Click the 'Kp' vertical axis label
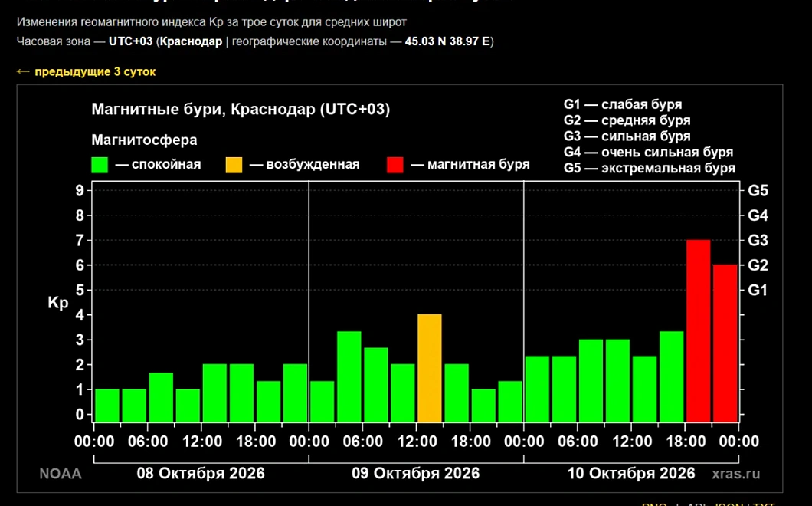The width and height of the screenshot is (812, 506). click(58, 302)
